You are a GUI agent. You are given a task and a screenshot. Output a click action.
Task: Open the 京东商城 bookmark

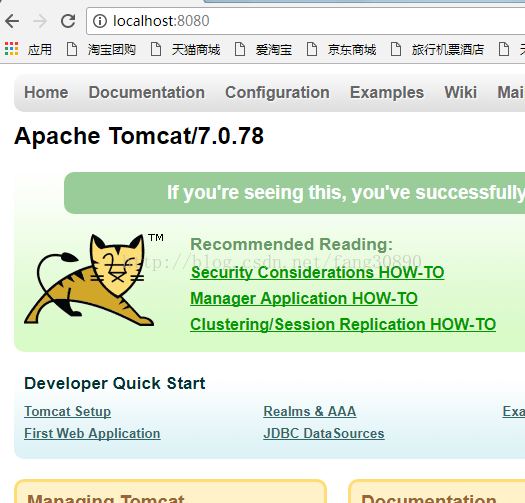pyautogui.click(x=352, y=49)
